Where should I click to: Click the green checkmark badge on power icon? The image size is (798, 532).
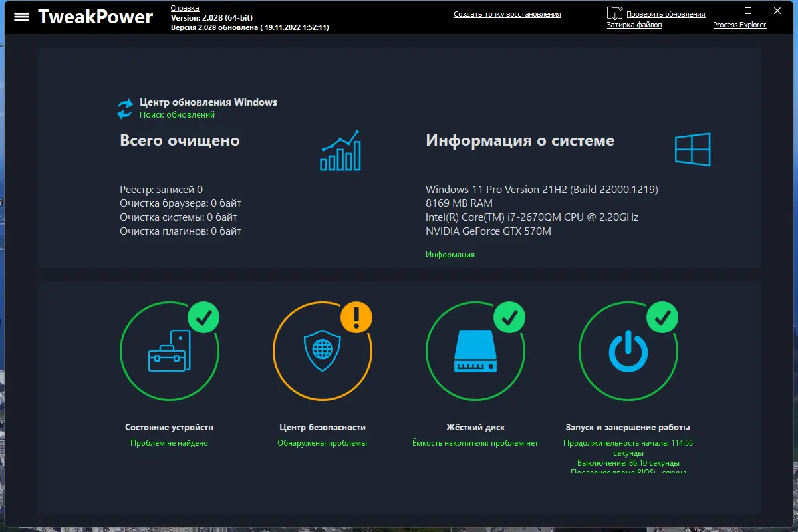662,317
